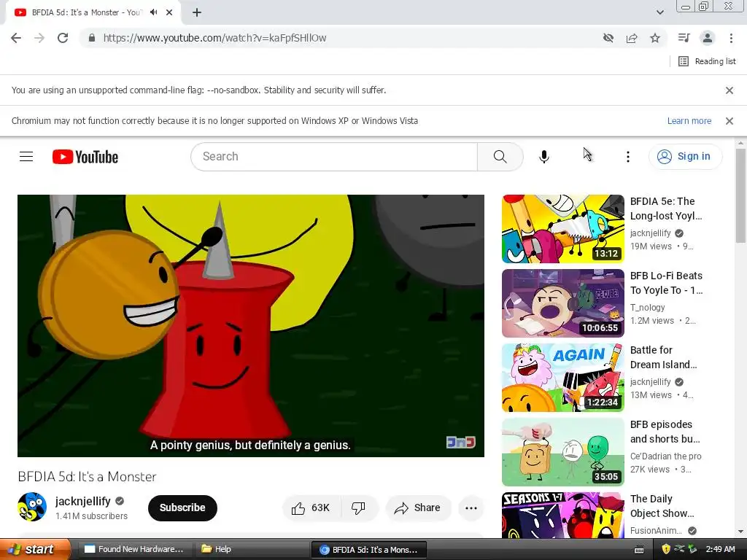Dismiss the no-sandbox warning bar
Screen dimensions: 747x560
pos(729,90)
